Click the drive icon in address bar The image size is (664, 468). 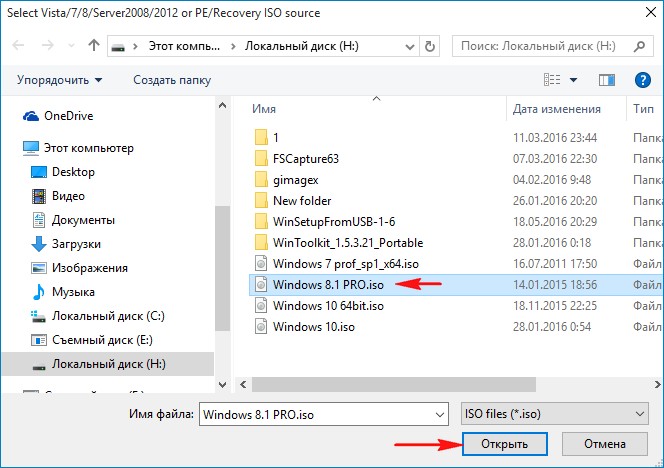coord(118,47)
